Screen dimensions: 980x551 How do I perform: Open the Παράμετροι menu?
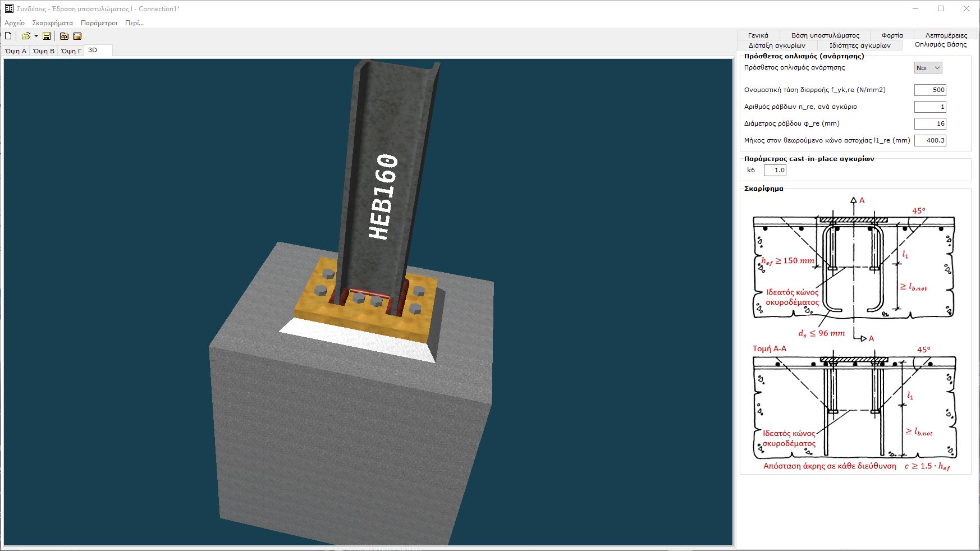99,23
